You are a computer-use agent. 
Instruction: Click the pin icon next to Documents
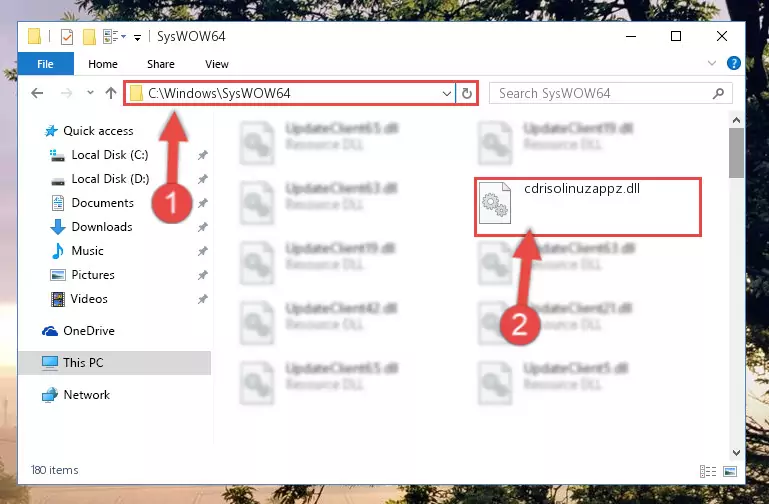203,203
